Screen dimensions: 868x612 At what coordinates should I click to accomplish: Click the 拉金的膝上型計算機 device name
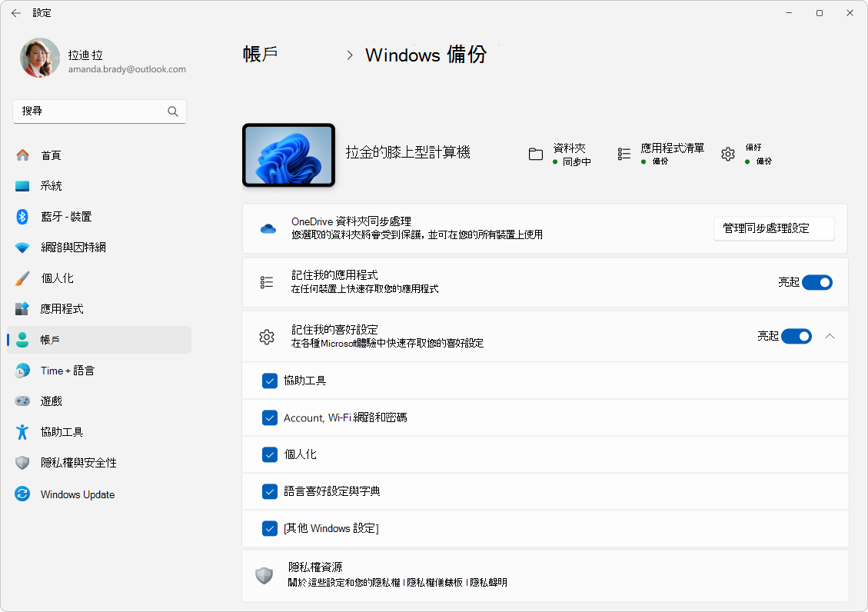point(408,152)
